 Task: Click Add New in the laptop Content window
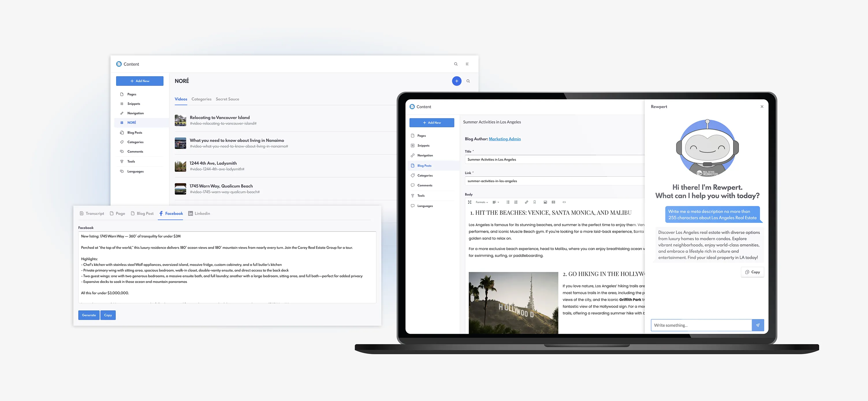click(x=432, y=123)
